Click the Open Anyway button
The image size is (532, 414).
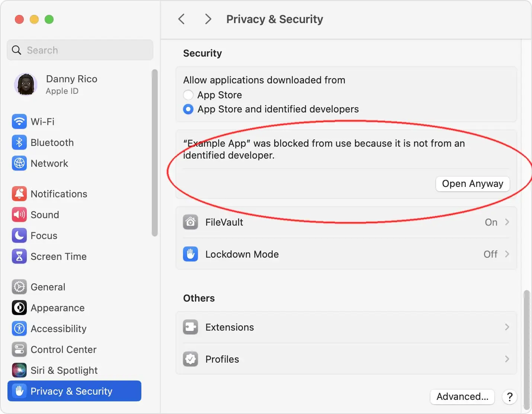[x=472, y=184]
